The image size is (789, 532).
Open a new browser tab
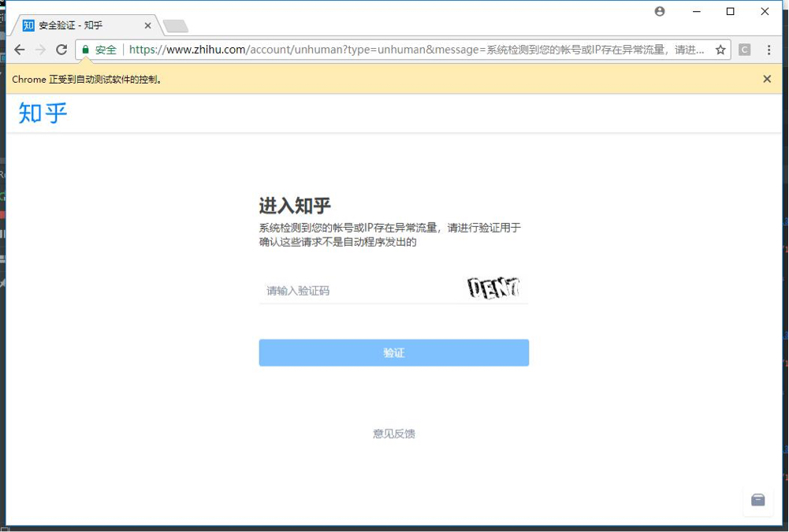(175, 24)
